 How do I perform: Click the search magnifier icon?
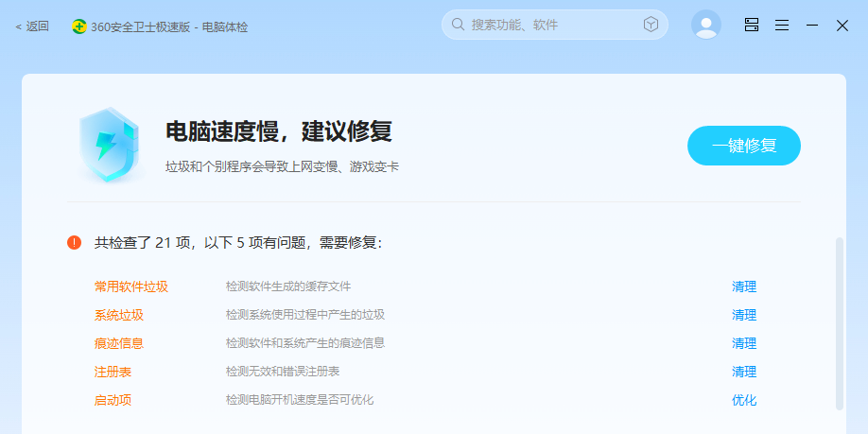tap(458, 25)
